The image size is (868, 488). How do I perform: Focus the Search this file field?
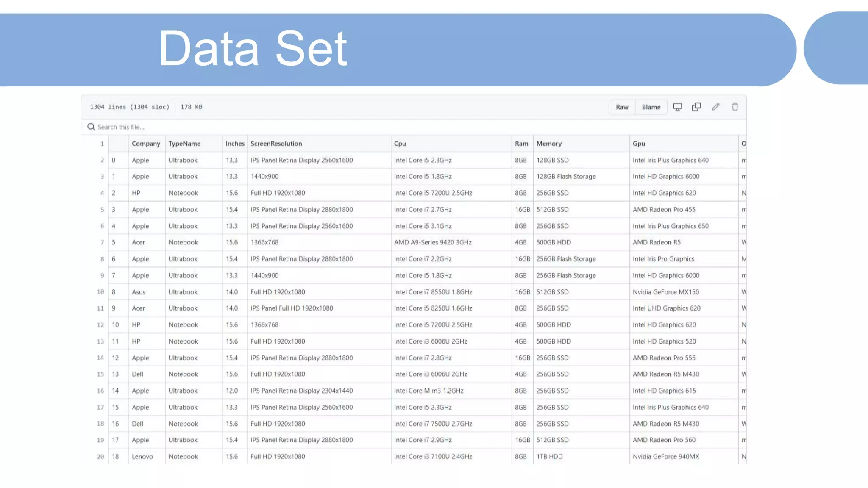tap(414, 127)
